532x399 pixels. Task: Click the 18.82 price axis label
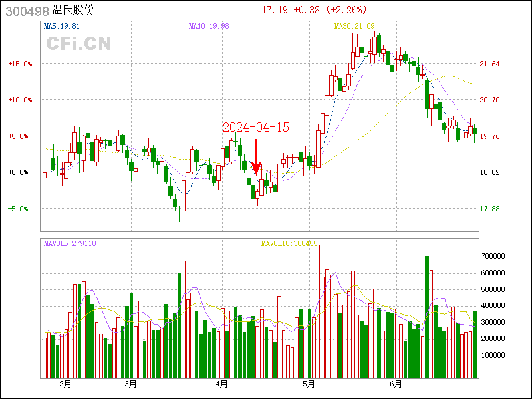[x=489, y=172]
